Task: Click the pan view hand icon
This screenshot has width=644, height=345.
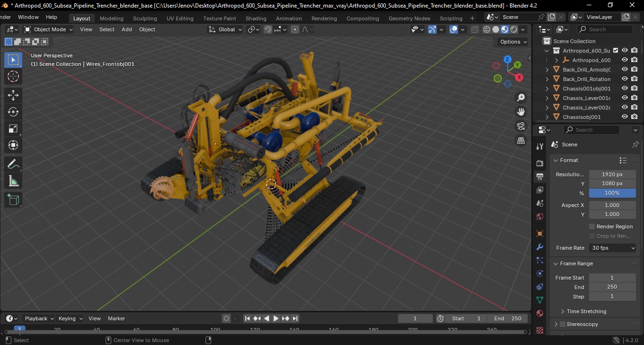Action: 521,112
